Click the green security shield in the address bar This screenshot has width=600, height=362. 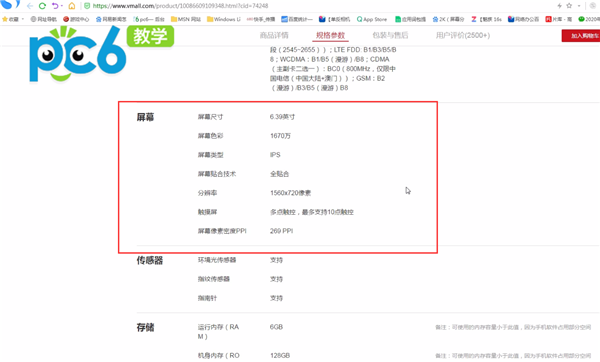pyautogui.click(x=87, y=6)
